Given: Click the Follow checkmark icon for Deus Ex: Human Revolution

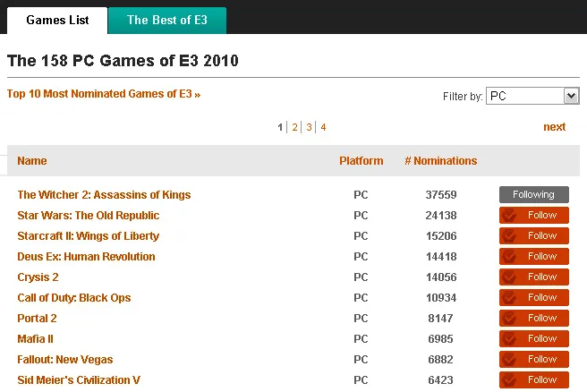Looking at the screenshot, I should 510,257.
